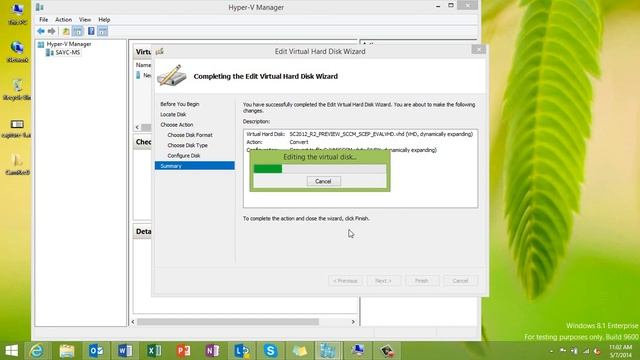Screen dimensions: 640x360
Task: Cancel the Editing the virtual disk progress
Action: 323,181
